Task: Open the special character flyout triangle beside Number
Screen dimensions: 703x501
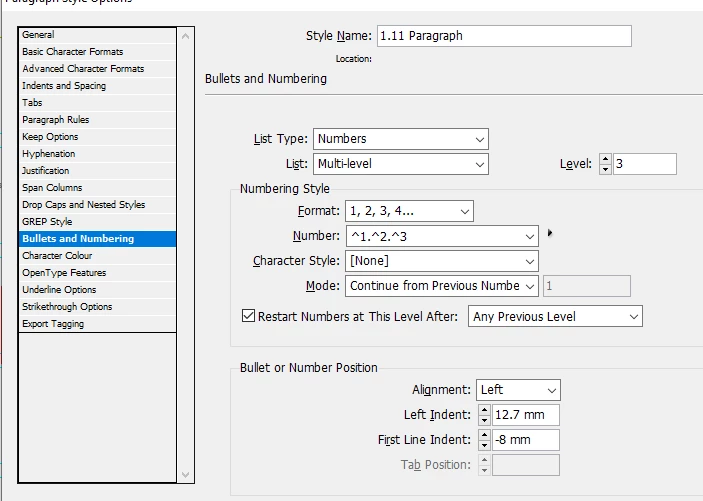Action: click(550, 233)
